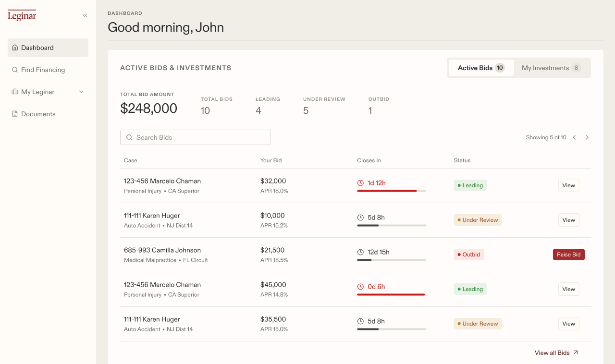Click the Your Bid column header
The image size is (615, 364).
pos(271,160)
